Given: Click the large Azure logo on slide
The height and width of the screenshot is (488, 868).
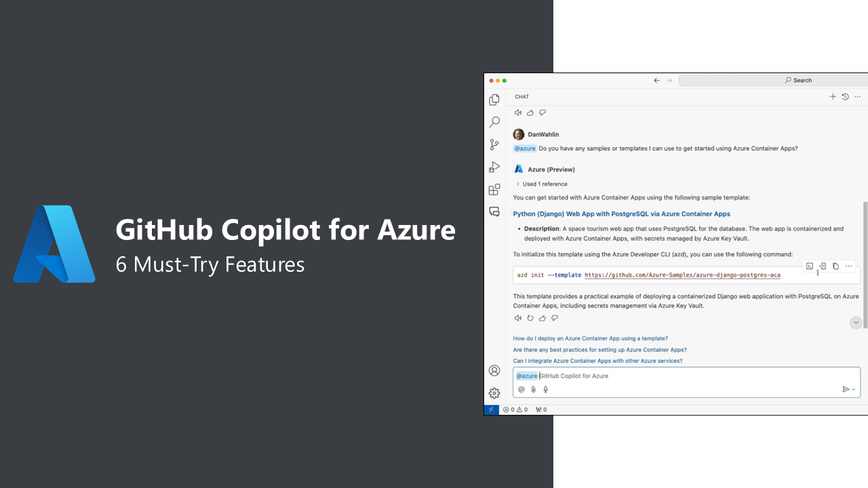Looking at the screenshot, I should click(x=54, y=244).
